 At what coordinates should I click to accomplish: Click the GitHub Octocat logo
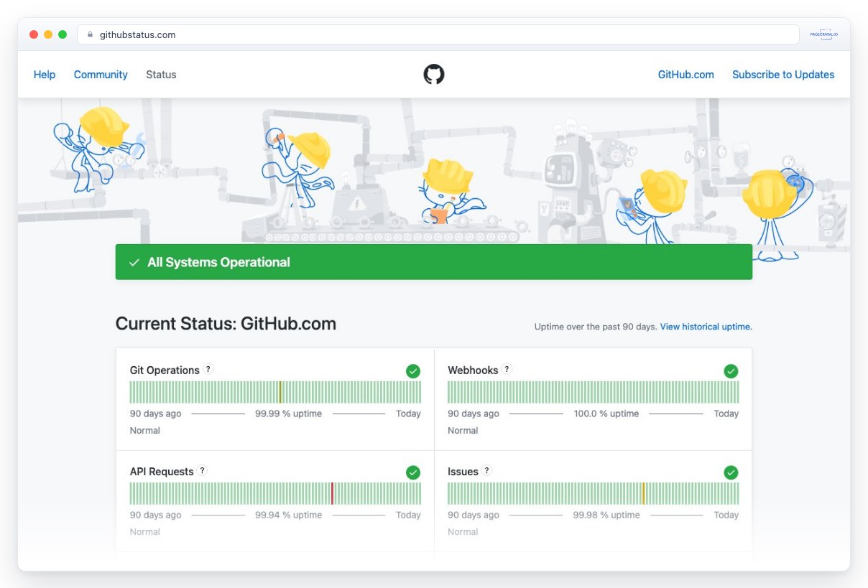[434, 74]
